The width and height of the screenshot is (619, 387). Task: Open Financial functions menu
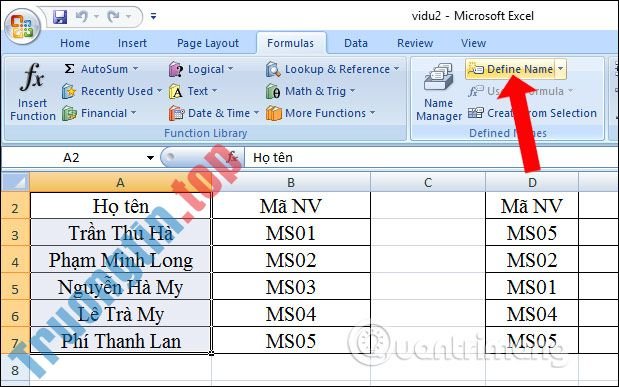99,113
